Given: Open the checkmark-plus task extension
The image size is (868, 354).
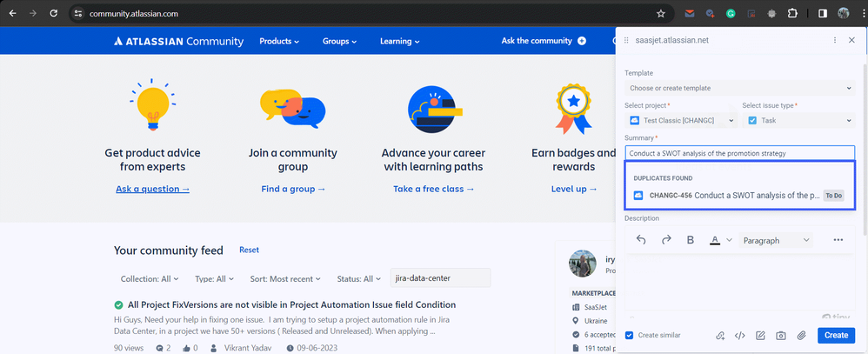Looking at the screenshot, I should tap(711, 14).
